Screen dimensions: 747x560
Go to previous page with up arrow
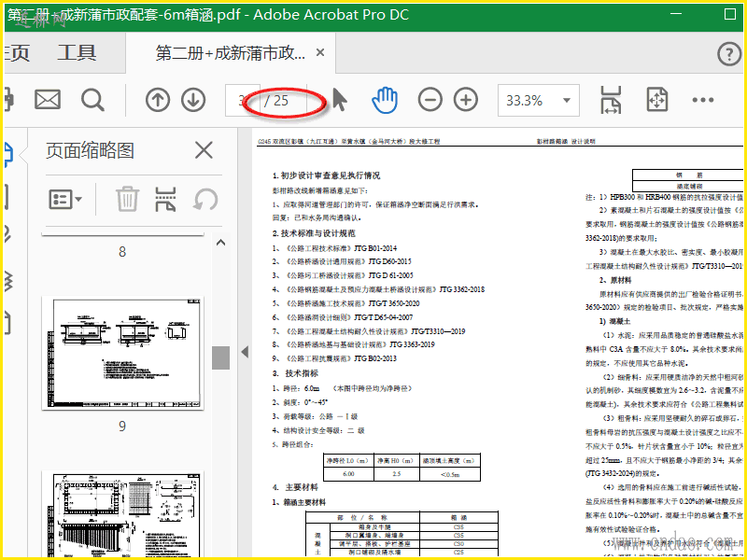(x=158, y=100)
